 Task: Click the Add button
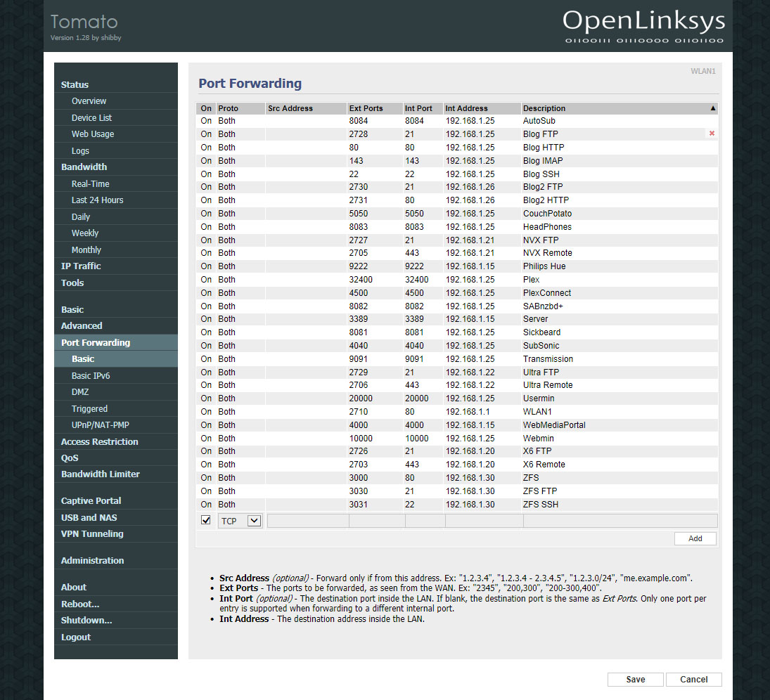695,538
